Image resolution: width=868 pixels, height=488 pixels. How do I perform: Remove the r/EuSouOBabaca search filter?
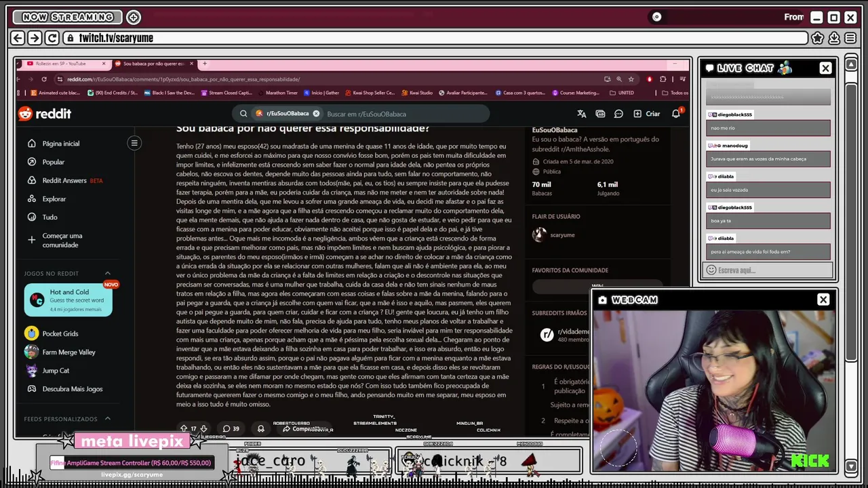(316, 114)
